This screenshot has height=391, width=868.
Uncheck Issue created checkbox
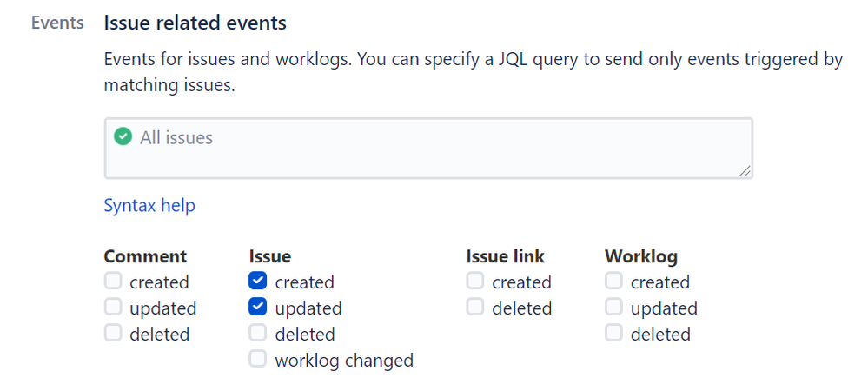click(x=258, y=281)
